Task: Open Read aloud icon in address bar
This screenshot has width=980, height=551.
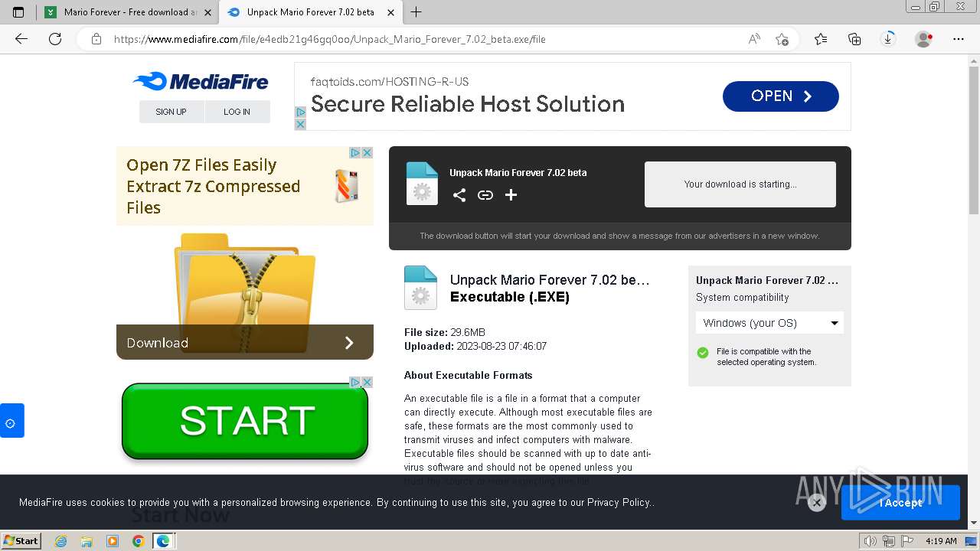Action: [754, 39]
